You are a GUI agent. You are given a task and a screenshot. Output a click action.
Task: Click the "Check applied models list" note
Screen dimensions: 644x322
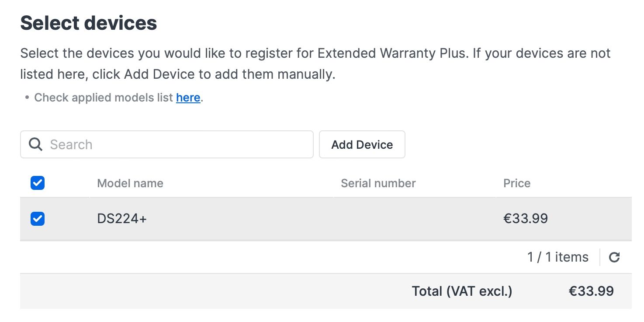pos(104,98)
